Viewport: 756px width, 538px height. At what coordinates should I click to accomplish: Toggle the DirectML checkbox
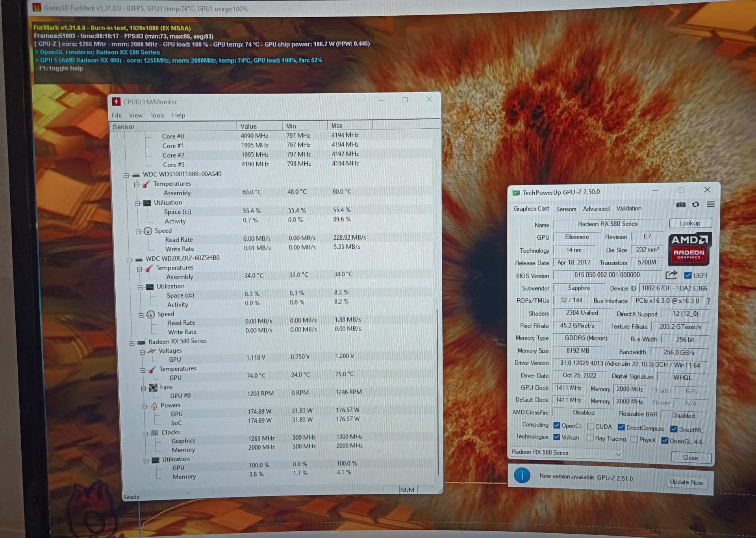674,429
